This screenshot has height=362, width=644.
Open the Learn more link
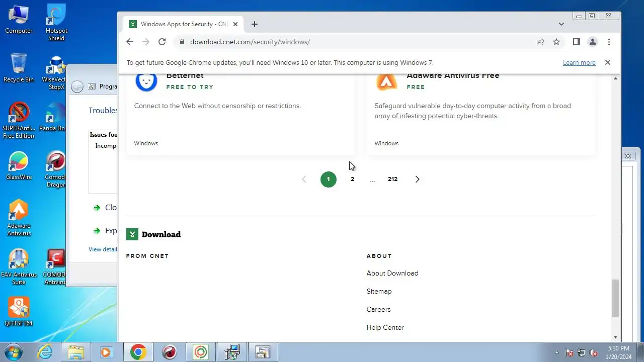tap(579, 63)
